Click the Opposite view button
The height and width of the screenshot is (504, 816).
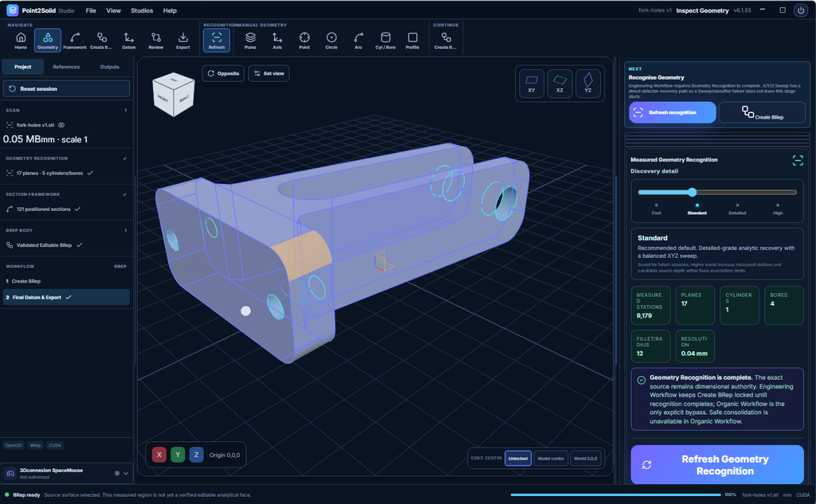[223, 73]
